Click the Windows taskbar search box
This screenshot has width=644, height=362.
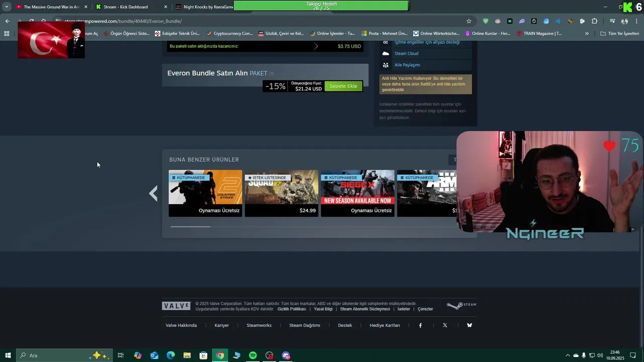click(x=64, y=355)
